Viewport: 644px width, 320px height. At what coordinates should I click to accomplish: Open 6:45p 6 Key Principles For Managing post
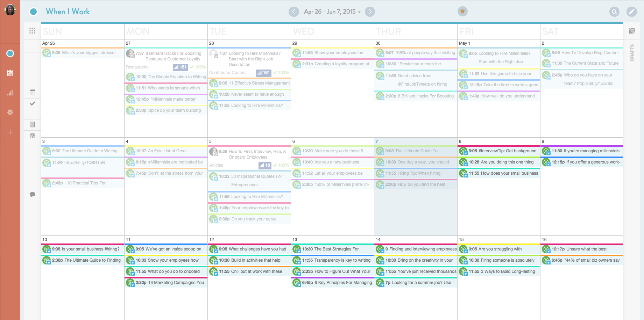pos(333,283)
